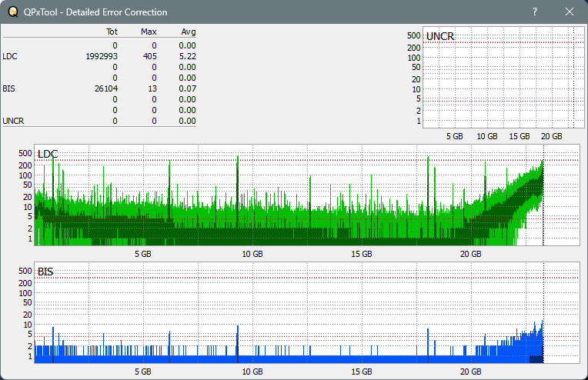This screenshot has height=380, width=588.
Task: Click the UNCR title inside top-right graph
Action: coord(439,36)
